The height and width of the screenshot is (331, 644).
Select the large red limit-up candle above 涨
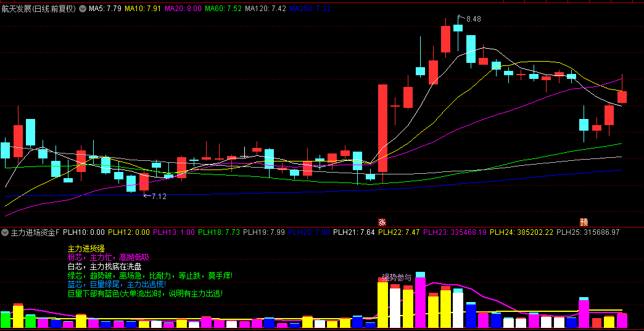(382, 128)
